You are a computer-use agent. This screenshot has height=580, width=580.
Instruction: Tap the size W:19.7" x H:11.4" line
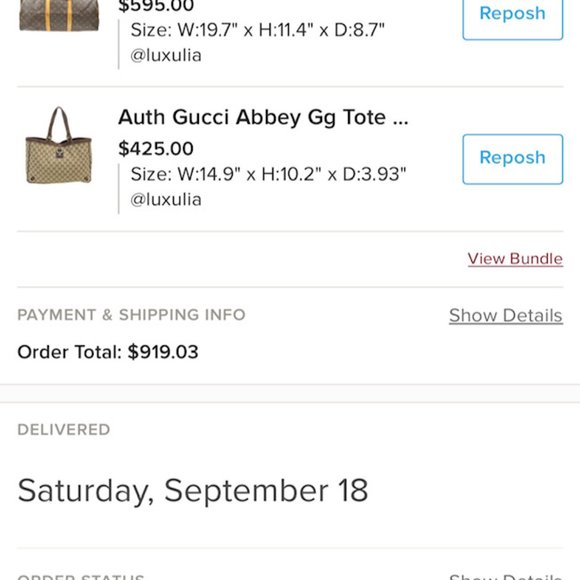[x=257, y=30]
